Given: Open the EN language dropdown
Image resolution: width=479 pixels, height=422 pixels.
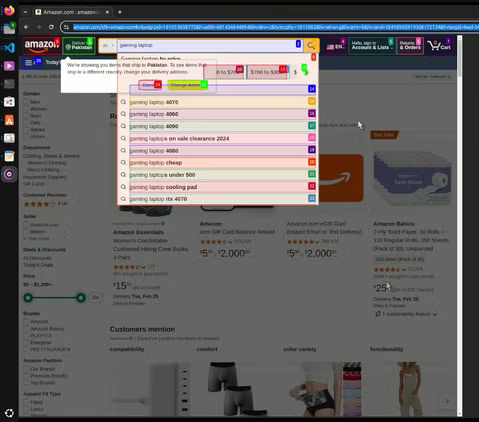Looking at the screenshot, I should [335, 46].
